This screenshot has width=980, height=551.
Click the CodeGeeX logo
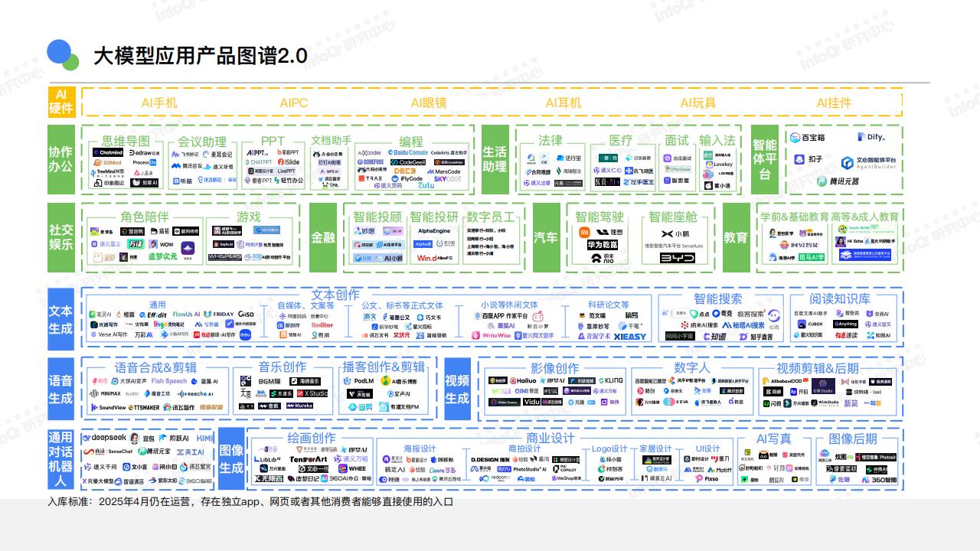tap(408, 162)
